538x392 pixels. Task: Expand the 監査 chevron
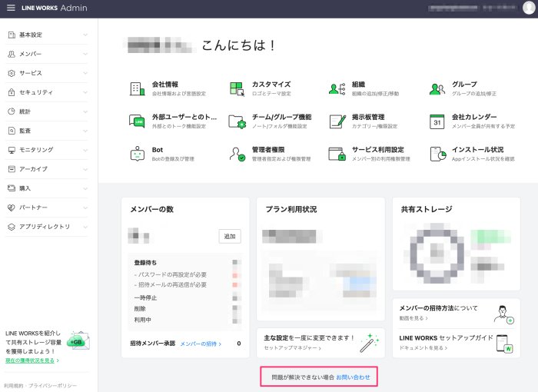click(85, 131)
